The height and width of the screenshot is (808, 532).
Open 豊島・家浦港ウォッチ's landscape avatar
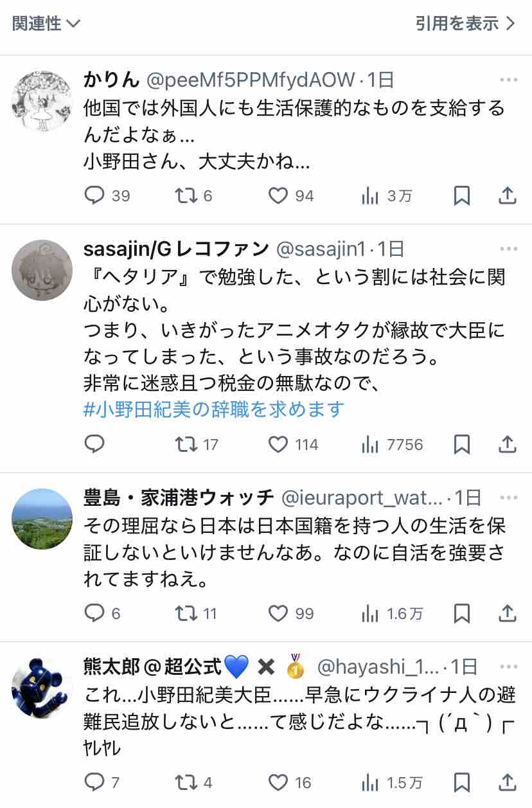click(x=42, y=519)
